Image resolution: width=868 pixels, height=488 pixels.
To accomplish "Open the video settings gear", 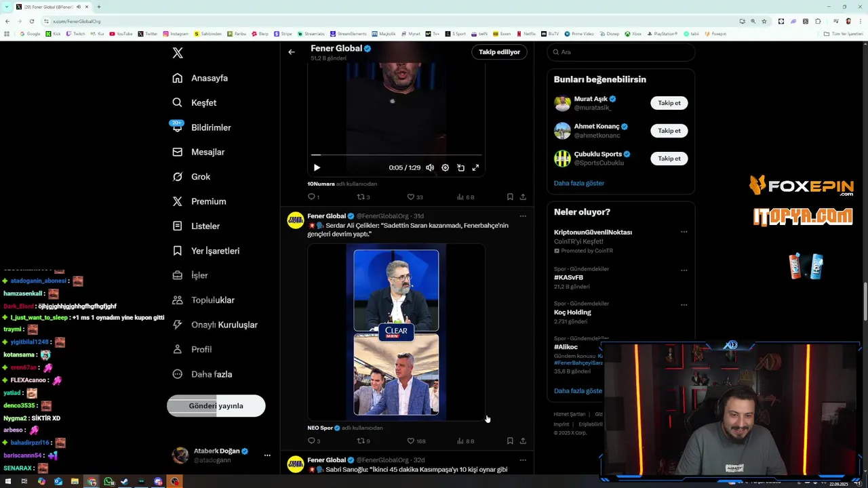I will [x=445, y=167].
